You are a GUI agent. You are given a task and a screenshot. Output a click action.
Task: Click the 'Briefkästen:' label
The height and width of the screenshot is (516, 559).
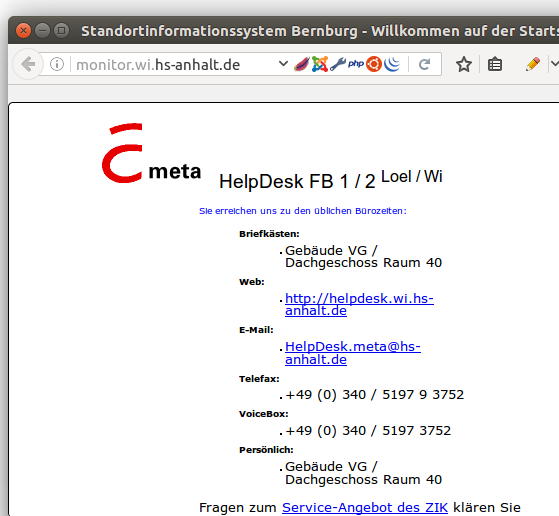[269, 234]
